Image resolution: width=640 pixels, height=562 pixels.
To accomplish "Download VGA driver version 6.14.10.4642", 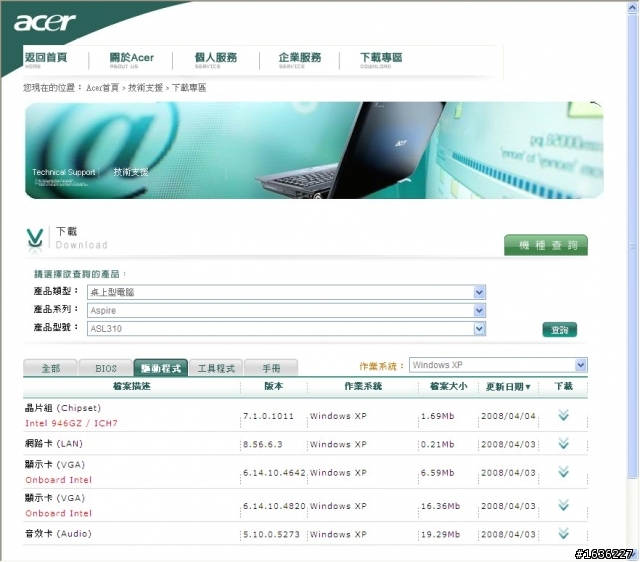I will point(564,472).
